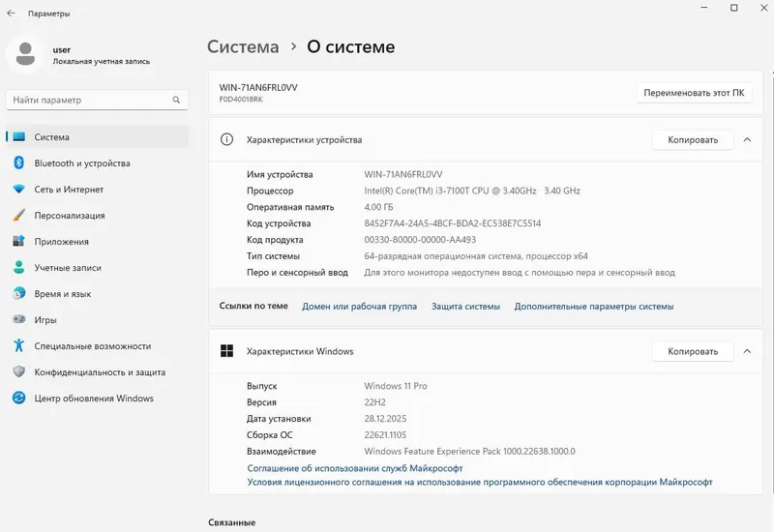Screen dimensions: 774x532
Task: Click the user avatar icon
Action: tap(25, 54)
